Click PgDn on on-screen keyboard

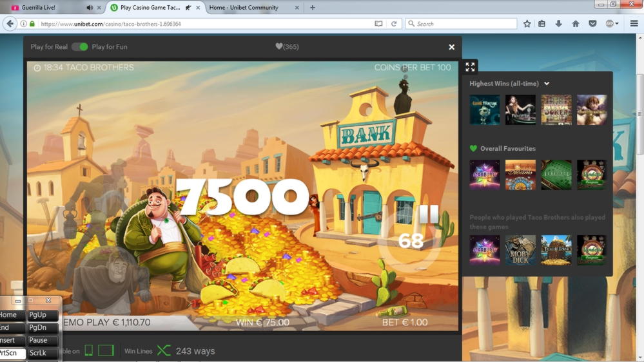point(43,327)
